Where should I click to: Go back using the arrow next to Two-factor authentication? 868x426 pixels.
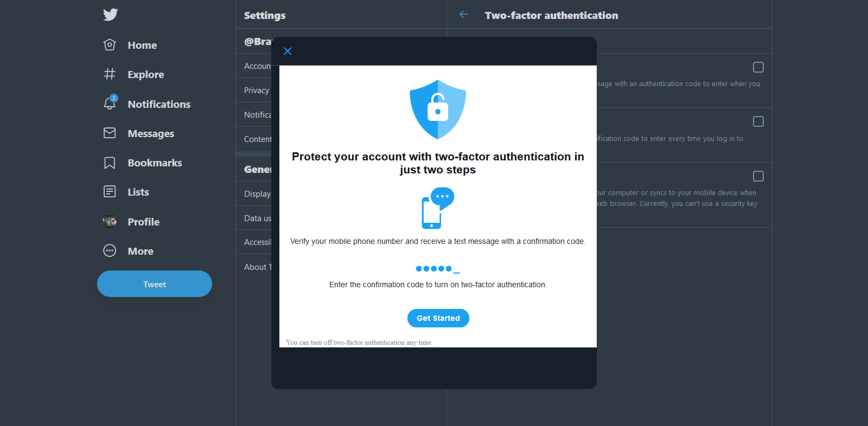tap(463, 15)
